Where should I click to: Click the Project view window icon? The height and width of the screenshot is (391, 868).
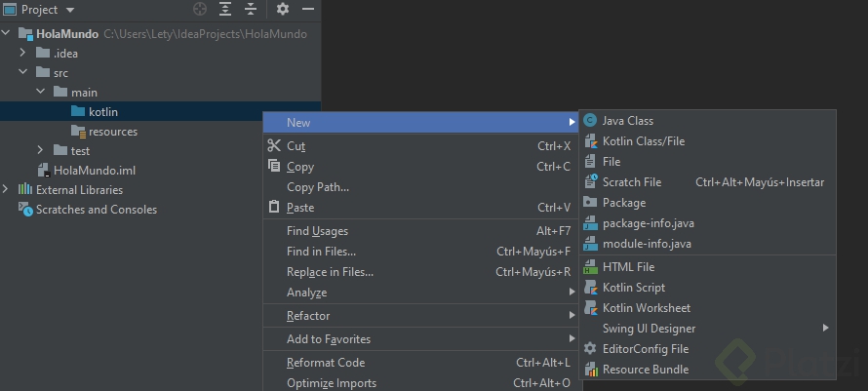(10, 10)
